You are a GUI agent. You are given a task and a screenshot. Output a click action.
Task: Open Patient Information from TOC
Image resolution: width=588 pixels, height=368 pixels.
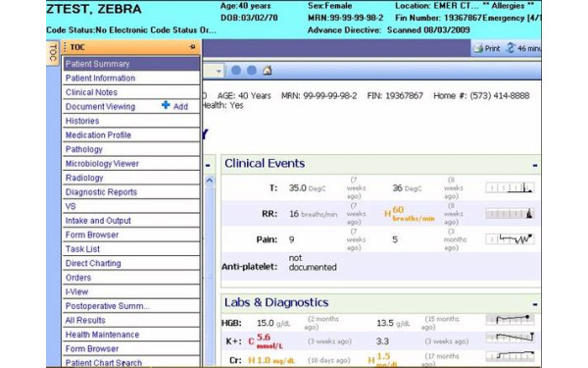click(131, 79)
